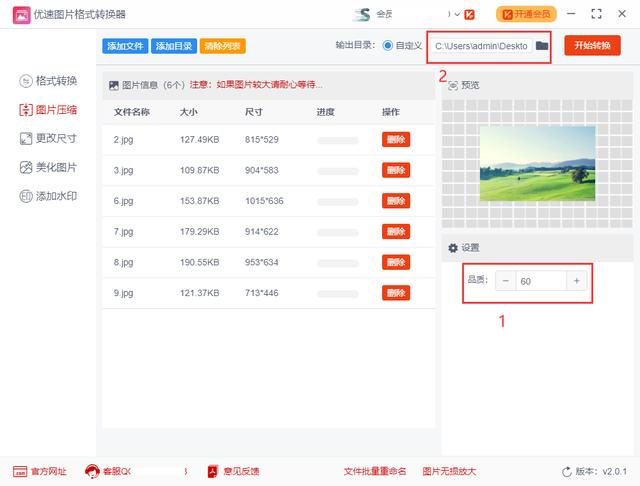640x486 pixels.
Task: Click the 图片信息 picture icon
Action: tap(113, 85)
